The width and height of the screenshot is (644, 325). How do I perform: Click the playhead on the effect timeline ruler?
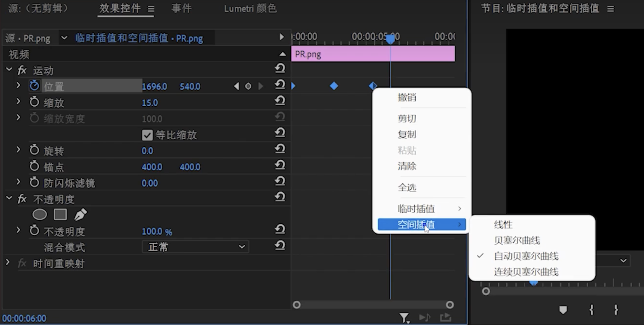coord(390,39)
